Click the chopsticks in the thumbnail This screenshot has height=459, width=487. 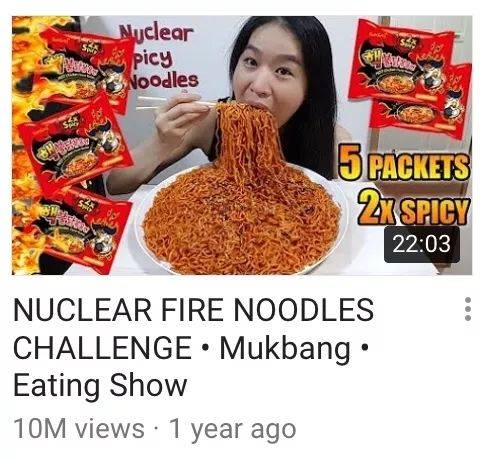tap(177, 102)
